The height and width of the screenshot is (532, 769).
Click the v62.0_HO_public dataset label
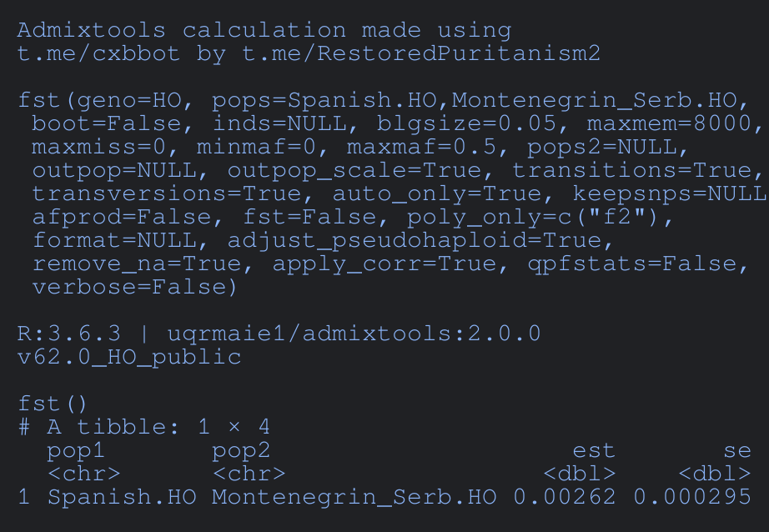(x=128, y=358)
